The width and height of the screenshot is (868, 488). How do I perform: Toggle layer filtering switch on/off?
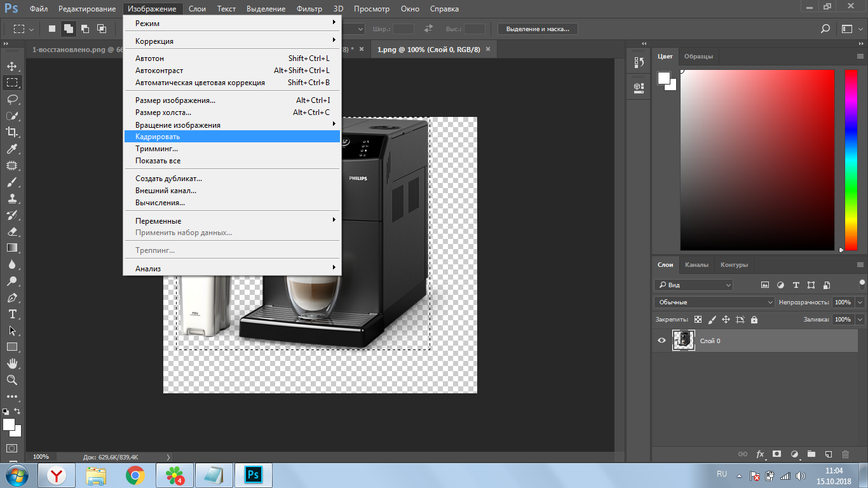click(862, 284)
